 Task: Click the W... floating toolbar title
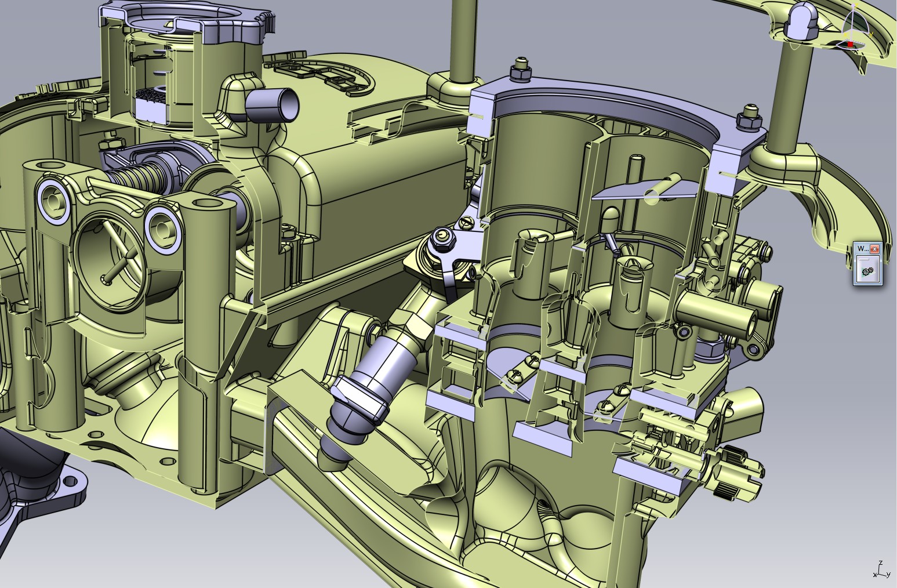coord(862,249)
